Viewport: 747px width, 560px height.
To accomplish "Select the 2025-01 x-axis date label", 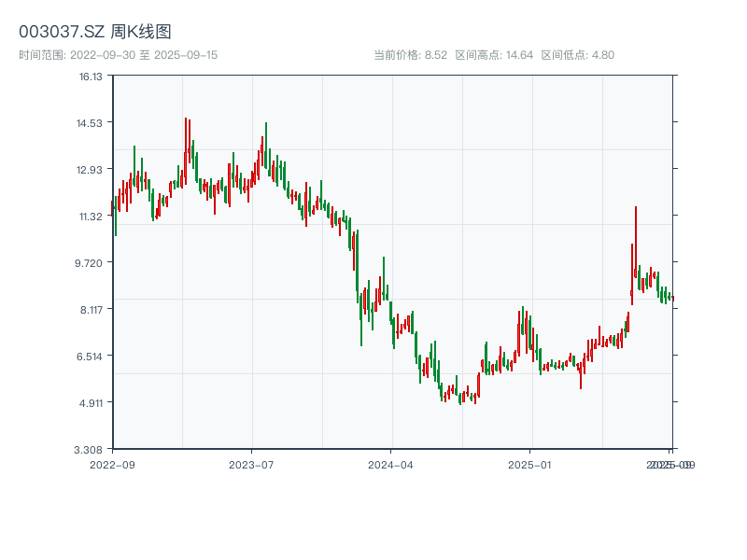I will [x=531, y=464].
